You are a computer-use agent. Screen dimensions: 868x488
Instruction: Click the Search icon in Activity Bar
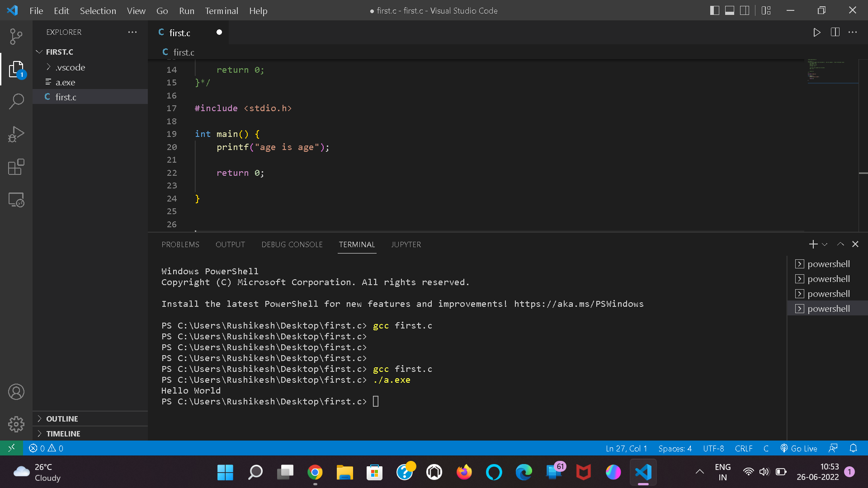click(16, 101)
